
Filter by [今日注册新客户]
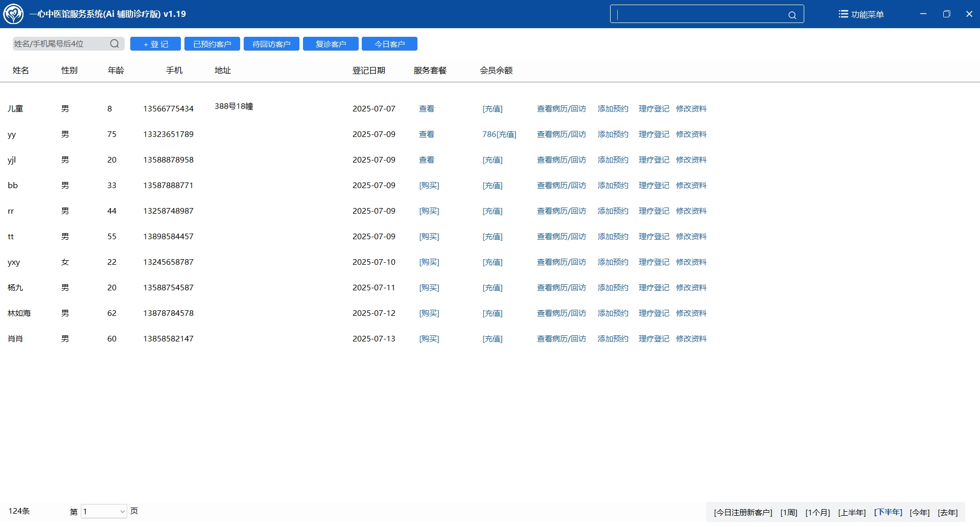[743, 512]
